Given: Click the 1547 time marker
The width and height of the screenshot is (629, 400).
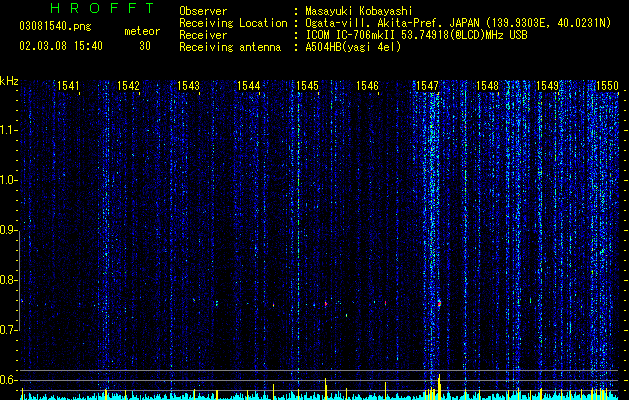Looking at the screenshot, I should tap(427, 86).
